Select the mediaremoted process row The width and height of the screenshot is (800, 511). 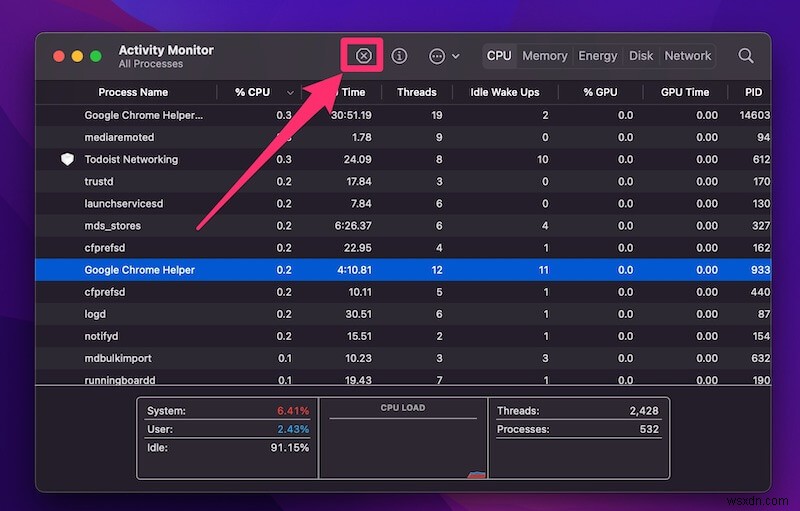[403, 137]
